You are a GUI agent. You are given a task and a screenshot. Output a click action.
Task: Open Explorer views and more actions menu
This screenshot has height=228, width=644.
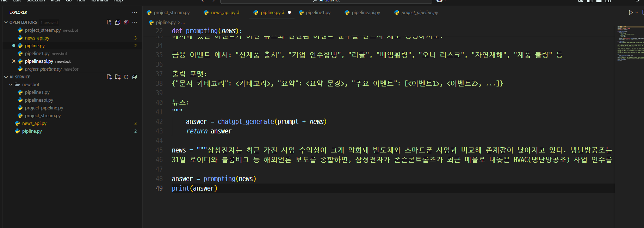(135, 12)
